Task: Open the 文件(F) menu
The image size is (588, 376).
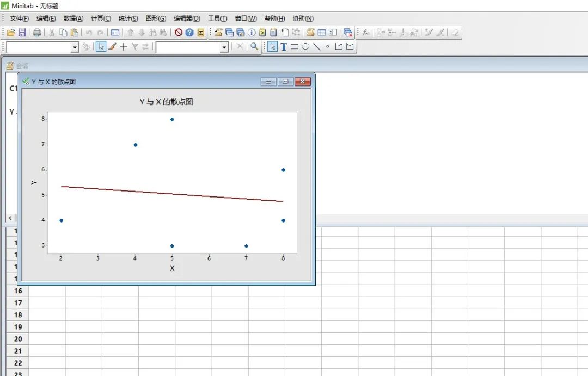Action: coord(19,19)
